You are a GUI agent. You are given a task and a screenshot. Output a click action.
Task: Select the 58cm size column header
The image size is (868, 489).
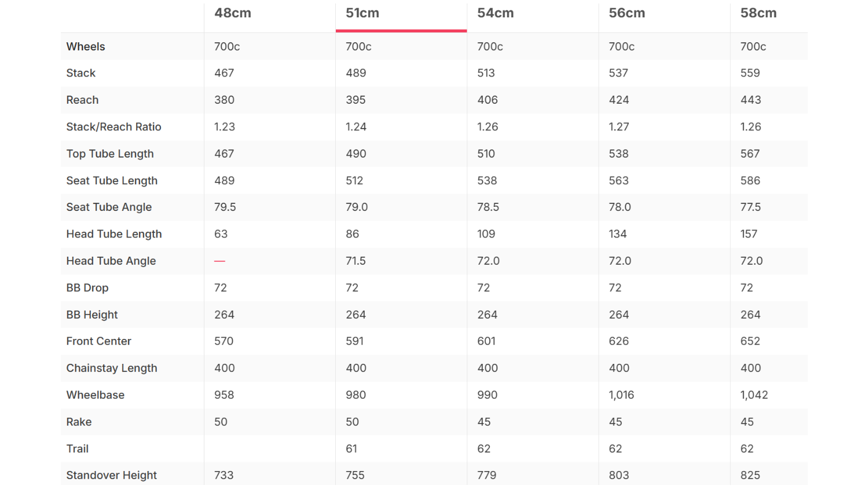[759, 13]
